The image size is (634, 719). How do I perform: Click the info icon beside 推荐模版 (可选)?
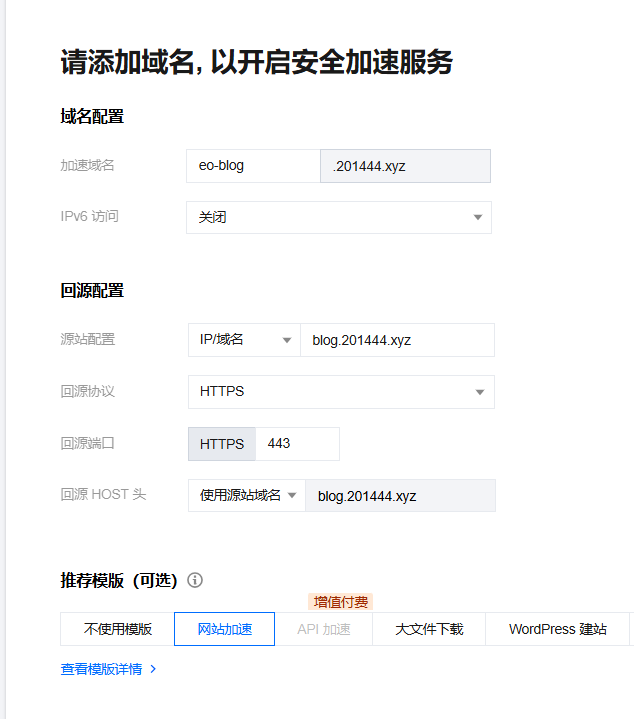tap(195, 580)
